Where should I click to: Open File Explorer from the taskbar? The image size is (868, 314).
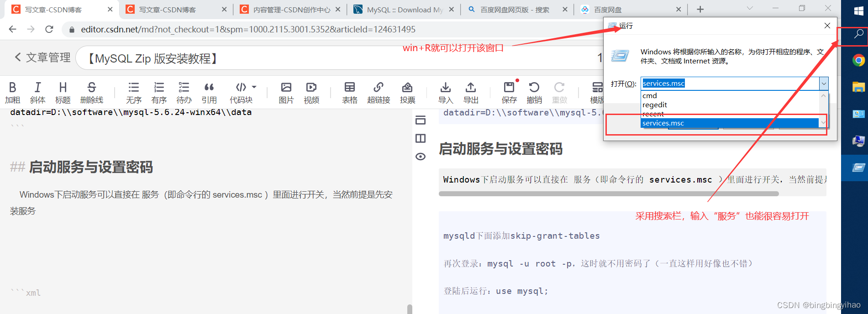pos(858,87)
